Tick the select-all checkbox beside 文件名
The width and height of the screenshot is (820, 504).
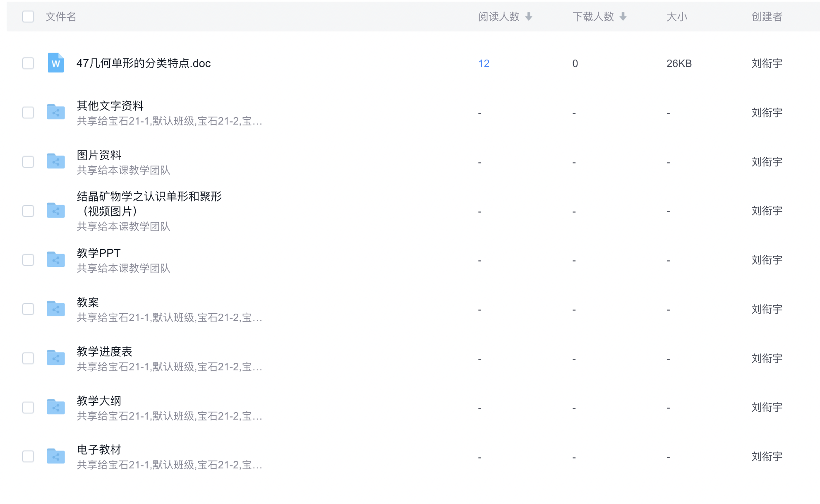[x=28, y=17]
